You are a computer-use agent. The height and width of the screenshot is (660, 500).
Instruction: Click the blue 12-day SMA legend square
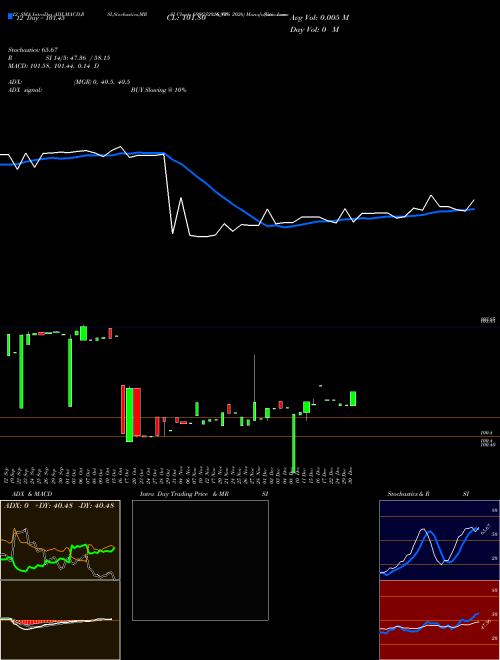click(11, 16)
